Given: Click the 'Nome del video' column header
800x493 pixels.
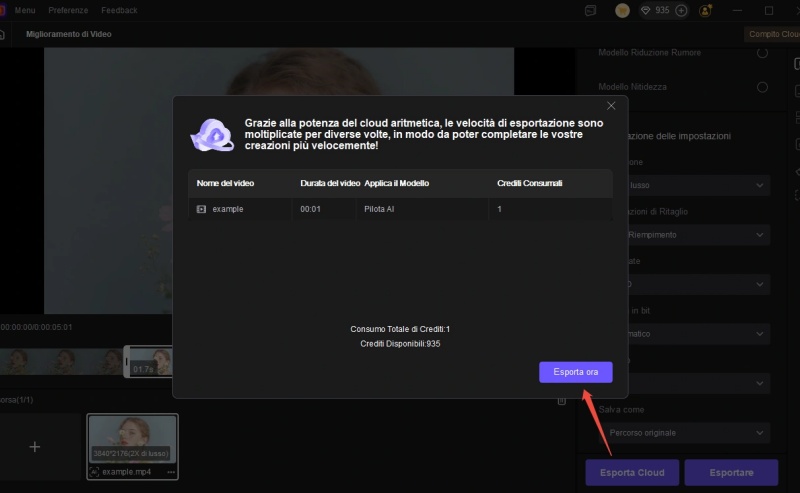Looking at the screenshot, I should (225, 183).
